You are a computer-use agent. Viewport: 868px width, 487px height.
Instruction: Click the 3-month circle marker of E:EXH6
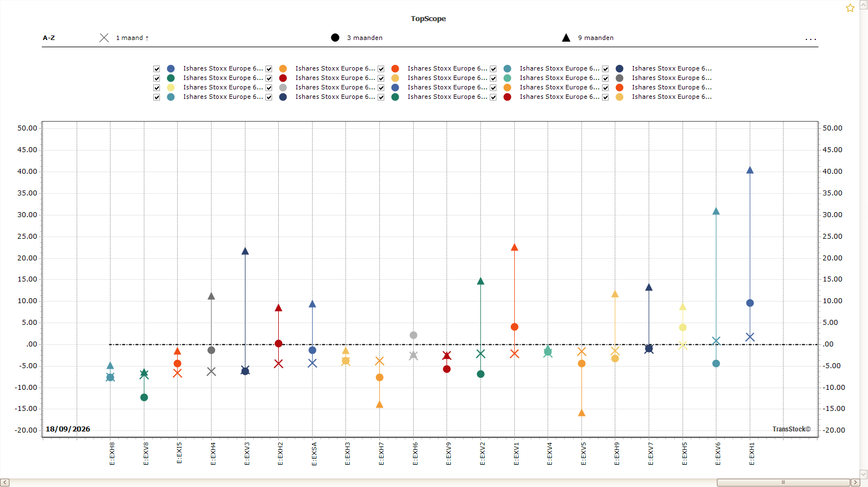point(413,335)
